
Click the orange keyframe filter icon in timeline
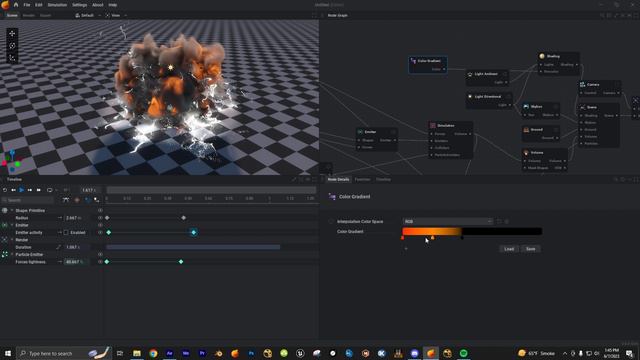77,200
